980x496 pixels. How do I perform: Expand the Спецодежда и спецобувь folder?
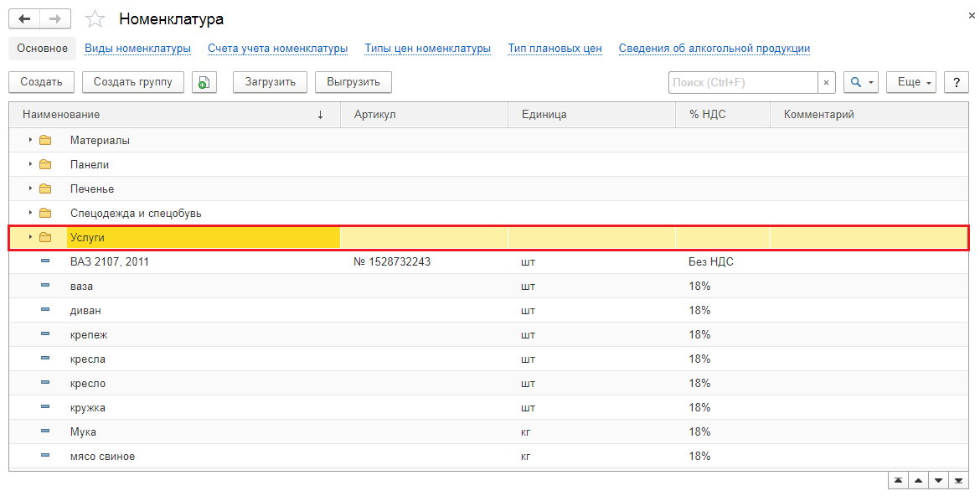(x=30, y=213)
